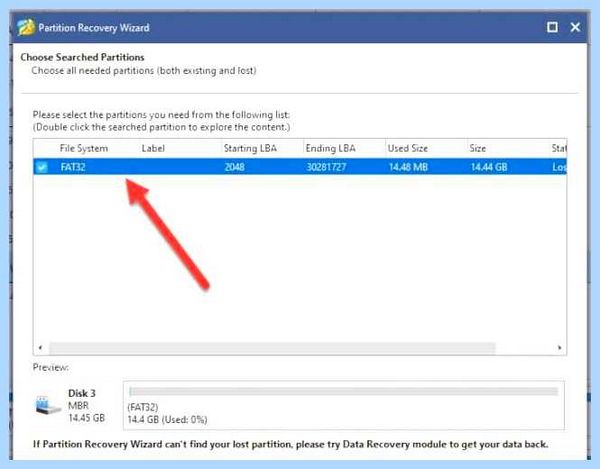Click the horizontal scrollbar left arrow

click(41, 348)
